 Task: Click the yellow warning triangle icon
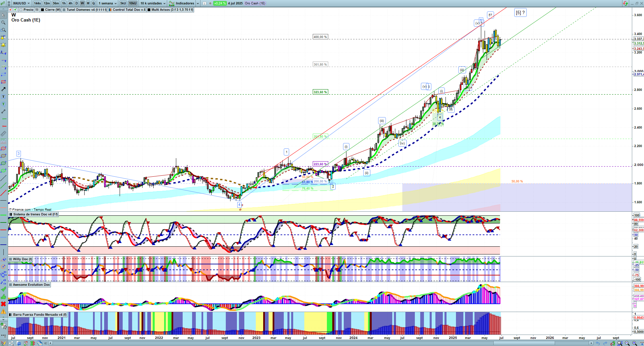pos(3,312)
